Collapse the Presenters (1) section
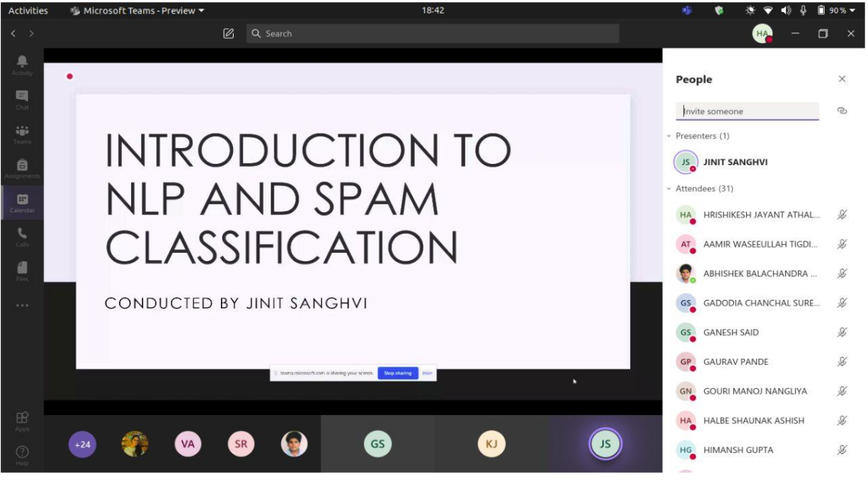The image size is (868, 480). coord(669,136)
